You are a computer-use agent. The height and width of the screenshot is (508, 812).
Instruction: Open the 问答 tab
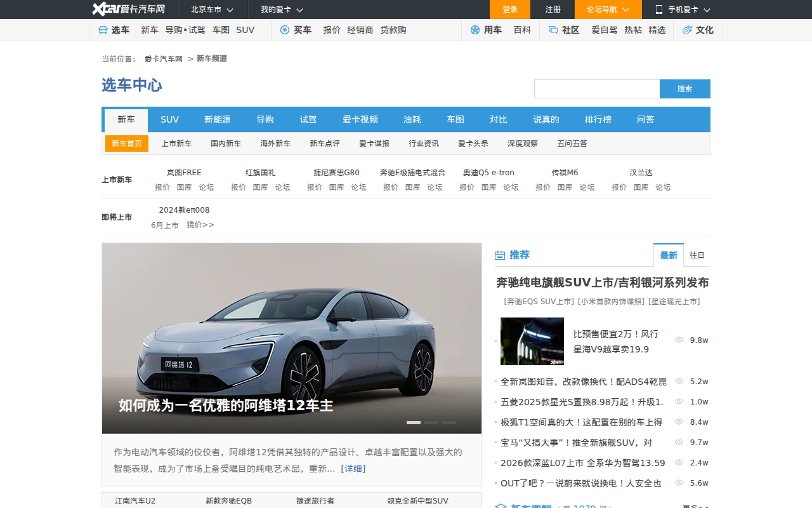[x=645, y=119]
